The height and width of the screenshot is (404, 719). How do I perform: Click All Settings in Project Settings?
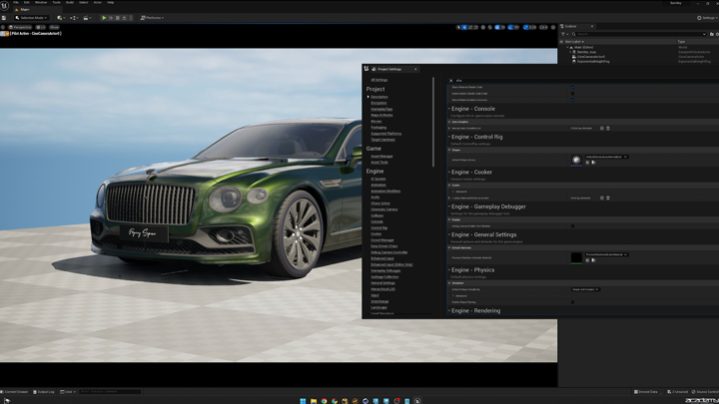[x=379, y=80]
